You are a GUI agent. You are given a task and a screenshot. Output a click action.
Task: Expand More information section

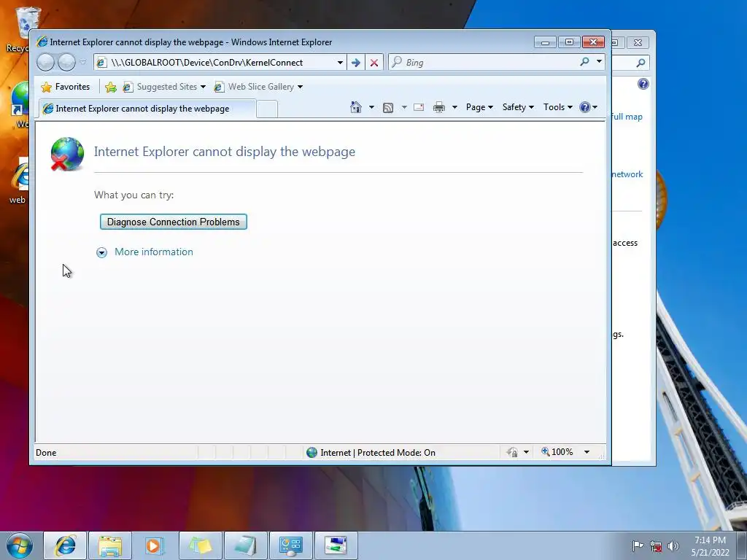click(x=145, y=252)
